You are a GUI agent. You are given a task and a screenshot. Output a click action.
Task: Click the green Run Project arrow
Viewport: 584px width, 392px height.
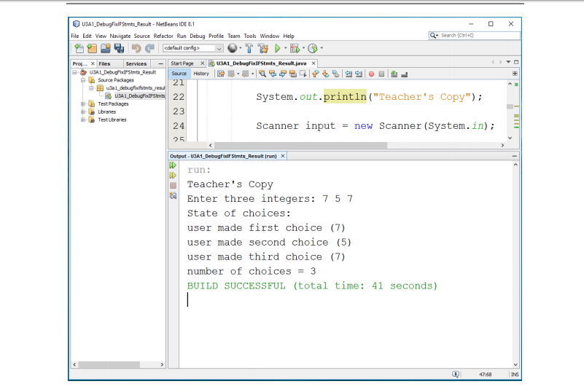(278, 48)
